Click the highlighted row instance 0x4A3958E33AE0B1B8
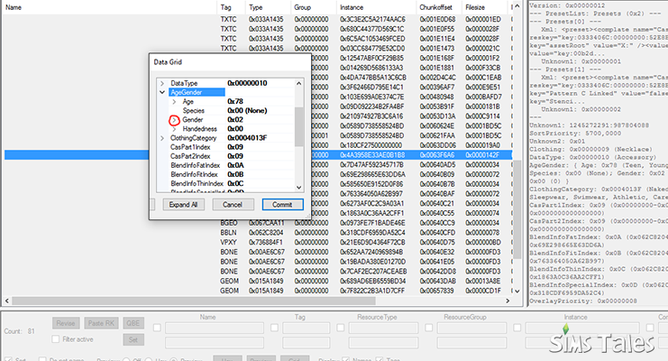 372,155
